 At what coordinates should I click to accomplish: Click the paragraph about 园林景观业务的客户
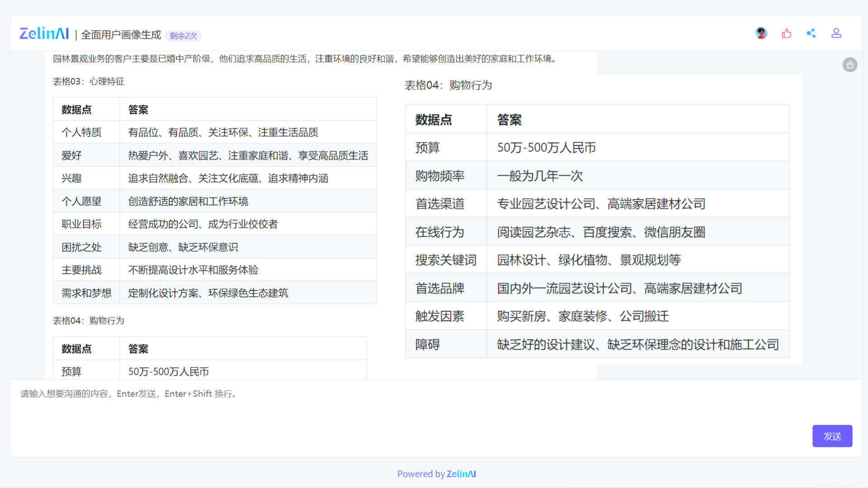pyautogui.click(x=306, y=59)
